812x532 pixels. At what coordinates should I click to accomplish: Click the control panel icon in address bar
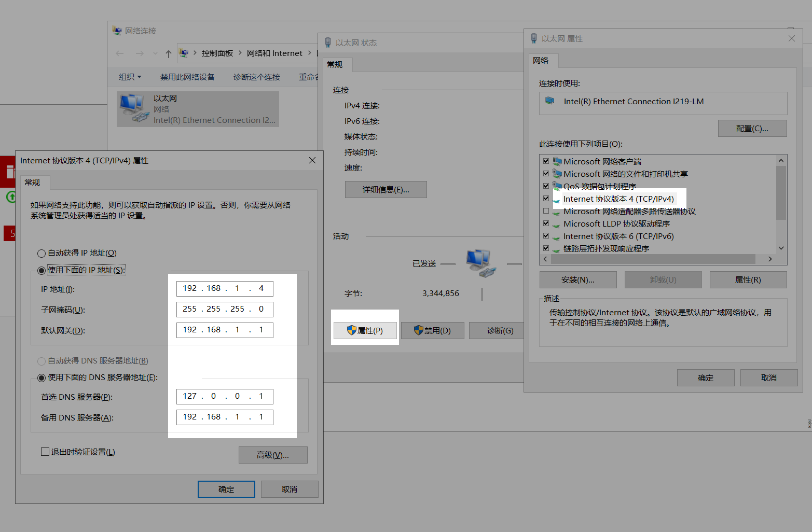click(184, 53)
